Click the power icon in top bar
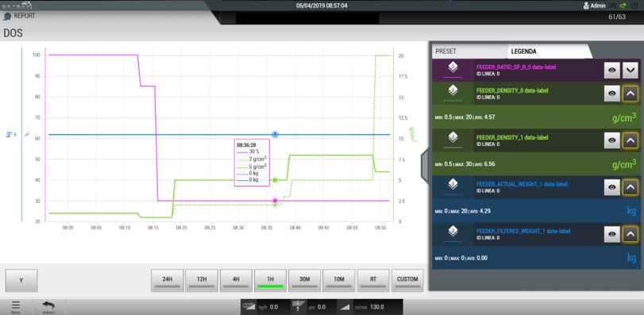This screenshot has height=315, width=644. pyautogui.click(x=635, y=6)
